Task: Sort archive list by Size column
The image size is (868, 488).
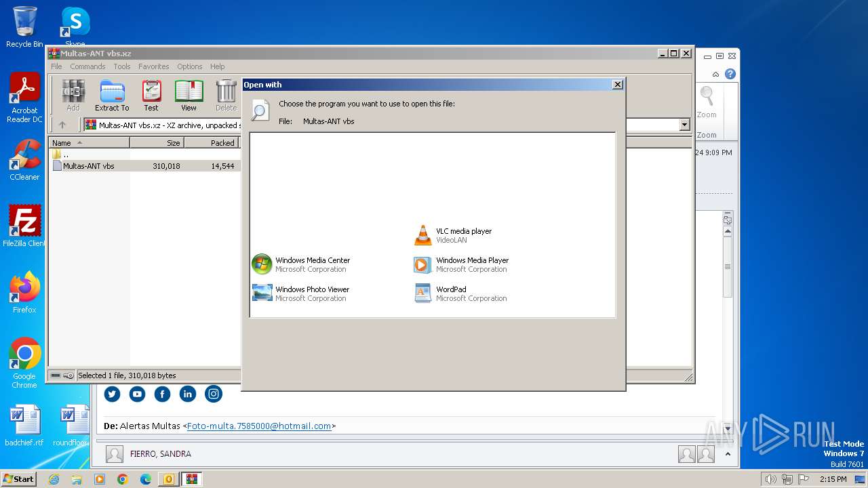Action: 157,143
